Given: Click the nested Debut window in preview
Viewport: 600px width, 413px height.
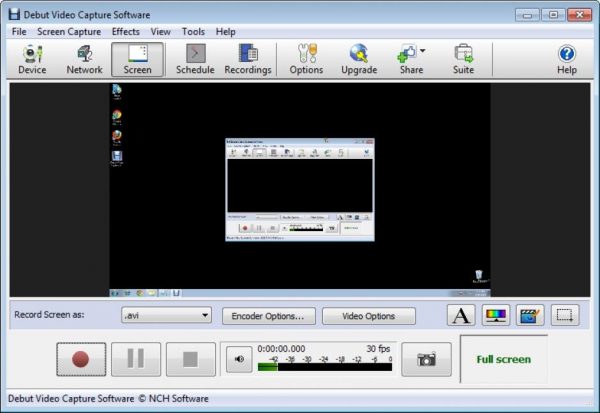Looking at the screenshot, I should click(300, 190).
